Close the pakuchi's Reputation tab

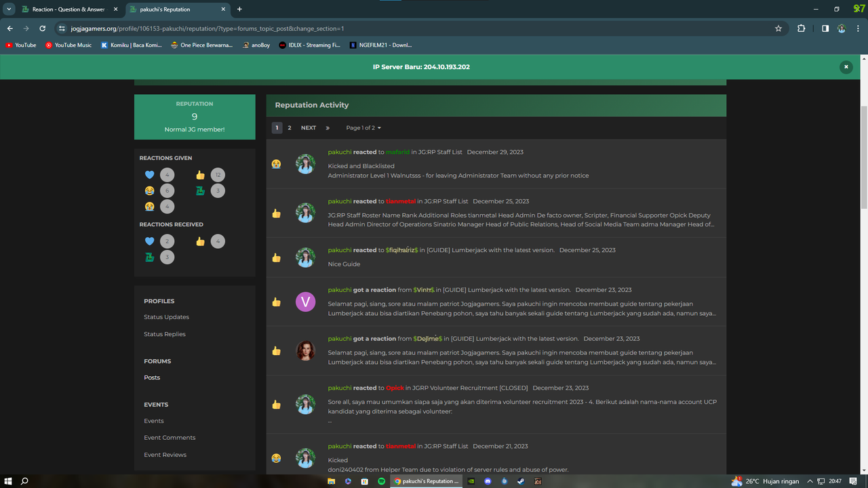[x=222, y=9]
